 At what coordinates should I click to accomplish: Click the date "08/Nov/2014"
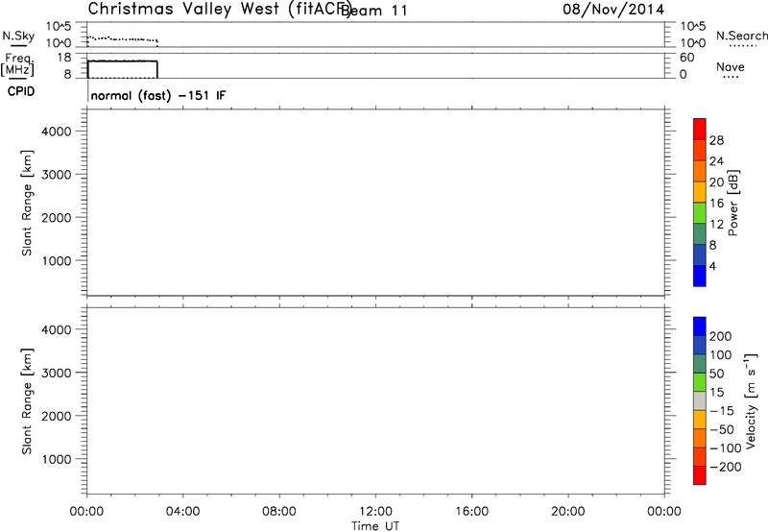pyautogui.click(x=613, y=10)
